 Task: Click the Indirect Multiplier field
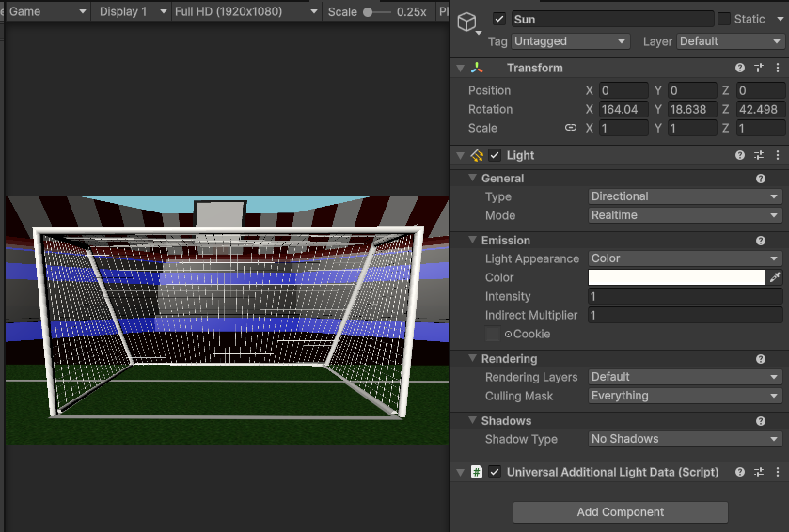685,315
